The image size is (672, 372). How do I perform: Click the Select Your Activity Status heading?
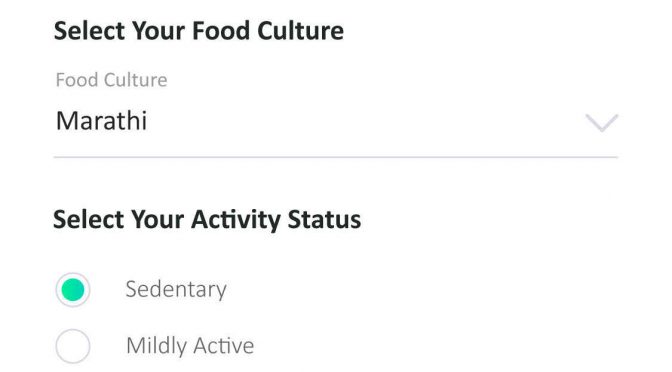pos(207,220)
